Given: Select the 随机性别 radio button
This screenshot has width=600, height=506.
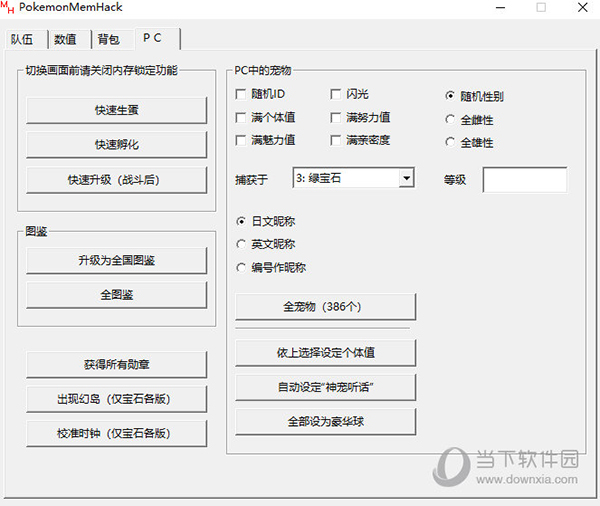Looking at the screenshot, I should (x=450, y=96).
